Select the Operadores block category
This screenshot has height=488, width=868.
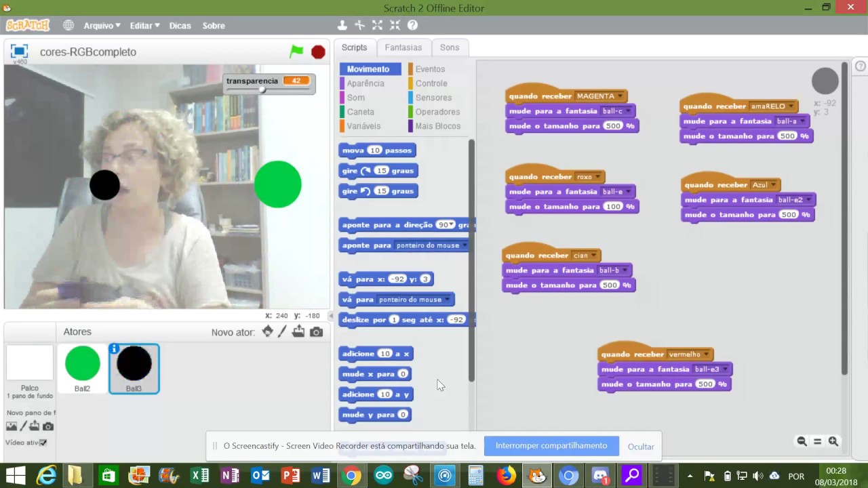tap(437, 112)
